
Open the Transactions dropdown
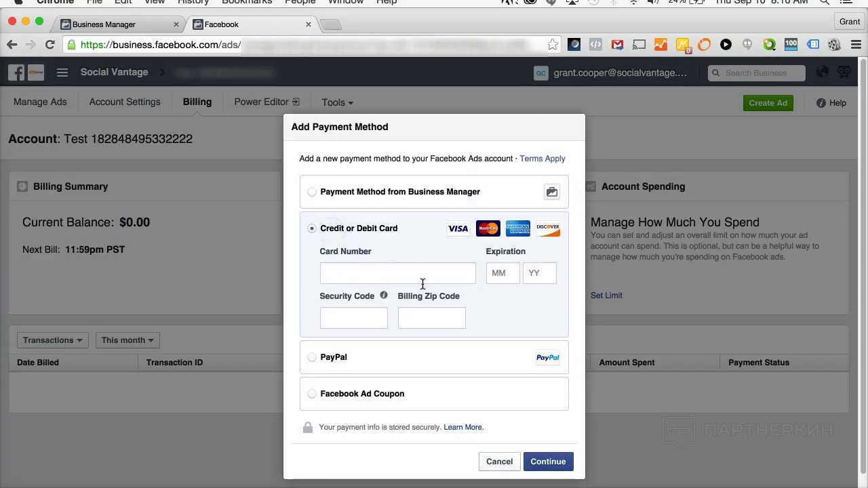[53, 340]
